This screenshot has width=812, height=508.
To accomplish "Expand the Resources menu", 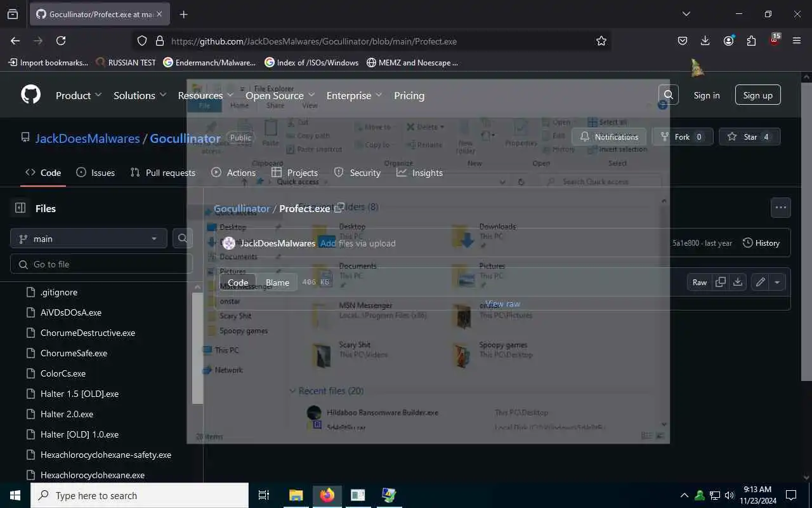I will tap(206, 95).
